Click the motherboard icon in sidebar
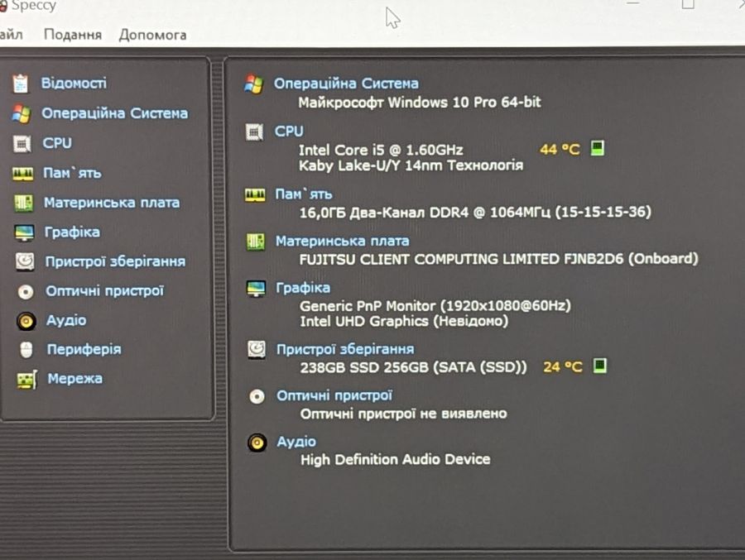The width and height of the screenshot is (745, 560). click(x=24, y=203)
